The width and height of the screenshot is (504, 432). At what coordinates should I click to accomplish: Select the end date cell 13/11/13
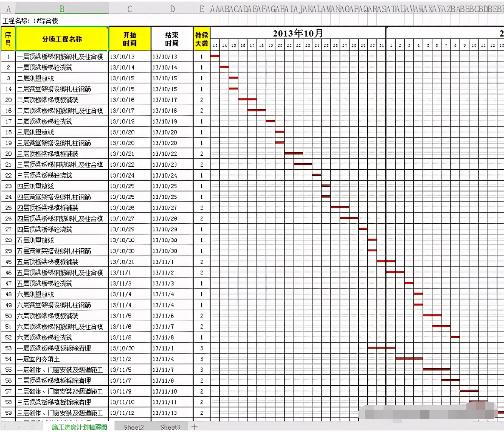[x=172, y=413]
